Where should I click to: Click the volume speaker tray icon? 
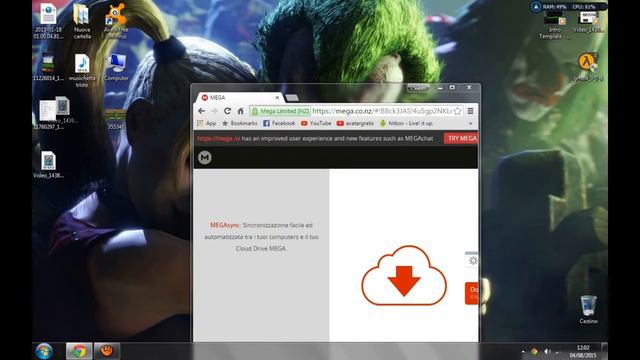coord(547,351)
